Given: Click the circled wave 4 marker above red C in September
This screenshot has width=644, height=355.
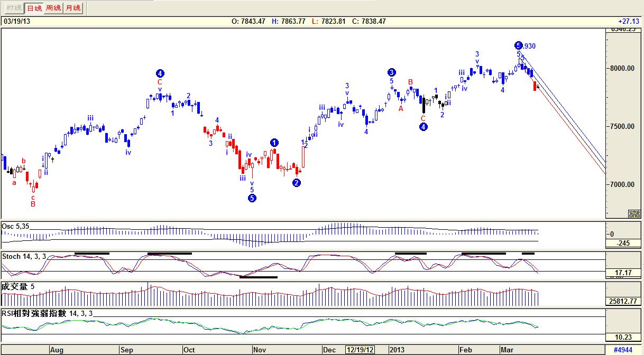Looking at the screenshot, I should (160, 73).
